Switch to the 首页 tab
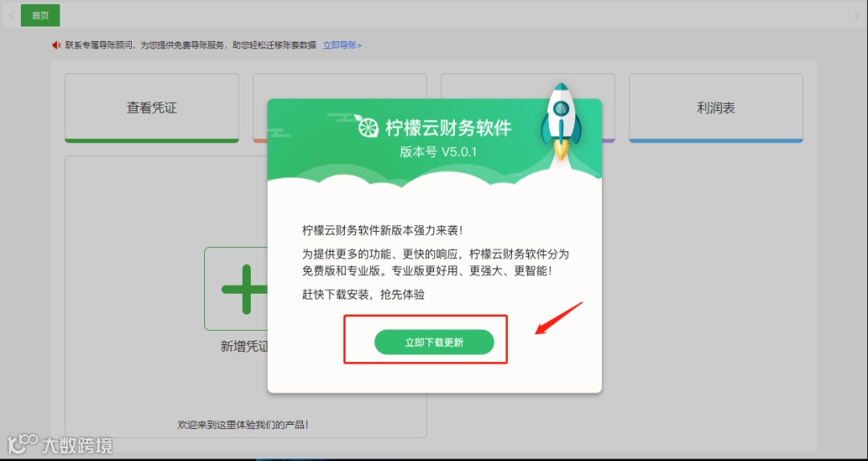This screenshot has height=461, width=868. [40, 15]
